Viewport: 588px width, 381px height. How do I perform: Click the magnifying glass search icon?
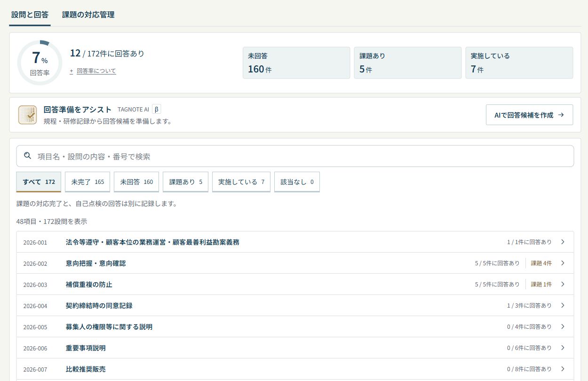pos(28,156)
